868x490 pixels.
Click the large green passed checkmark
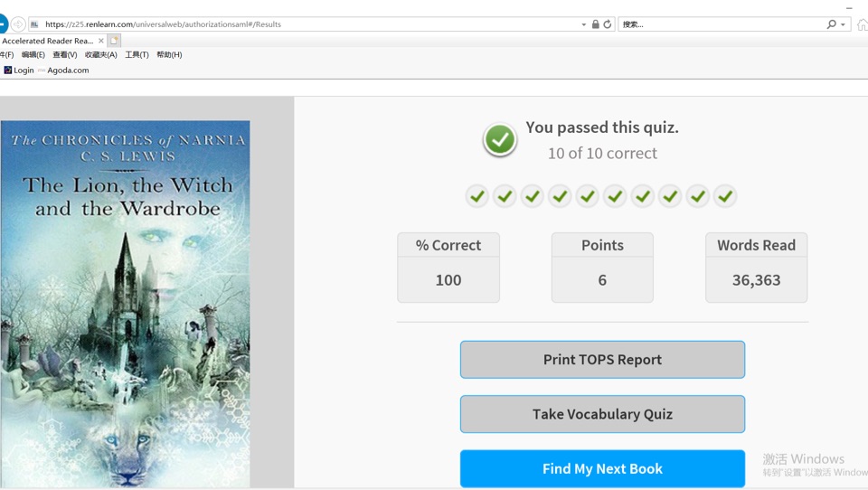coord(500,139)
